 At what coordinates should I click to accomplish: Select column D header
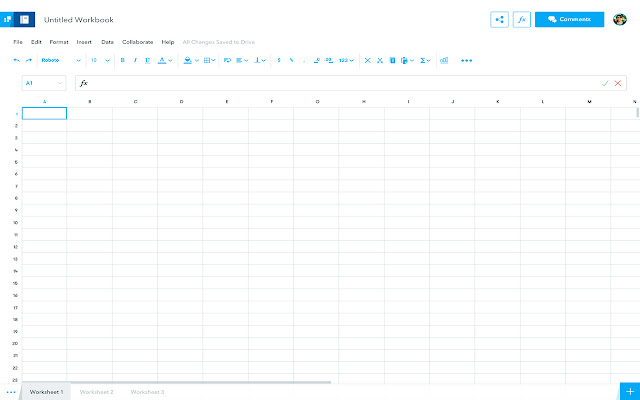click(x=181, y=102)
